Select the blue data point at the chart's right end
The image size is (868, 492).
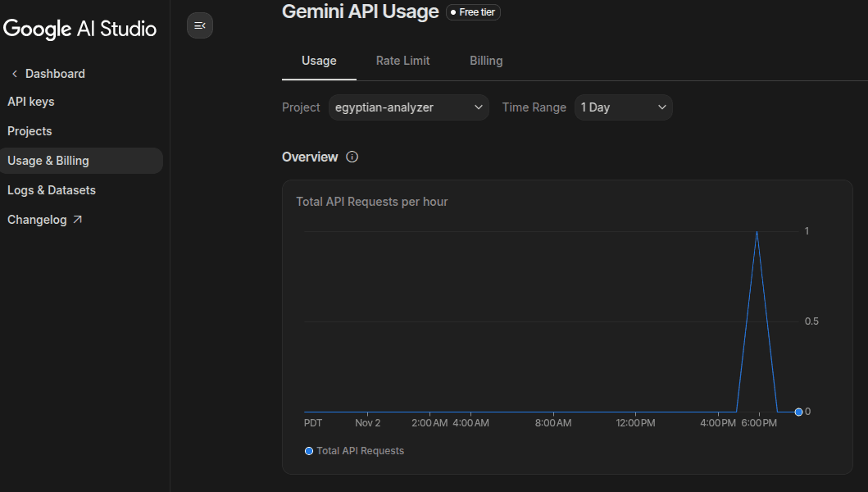[x=798, y=412]
